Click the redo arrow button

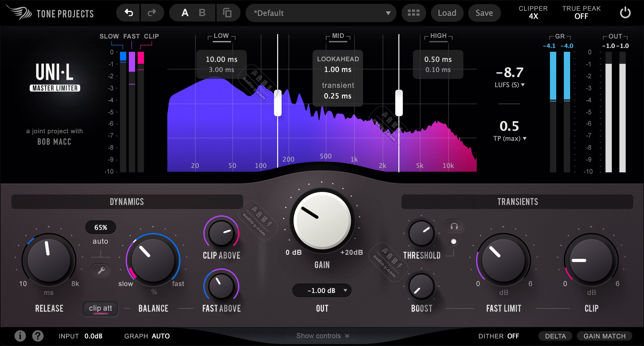(152, 13)
